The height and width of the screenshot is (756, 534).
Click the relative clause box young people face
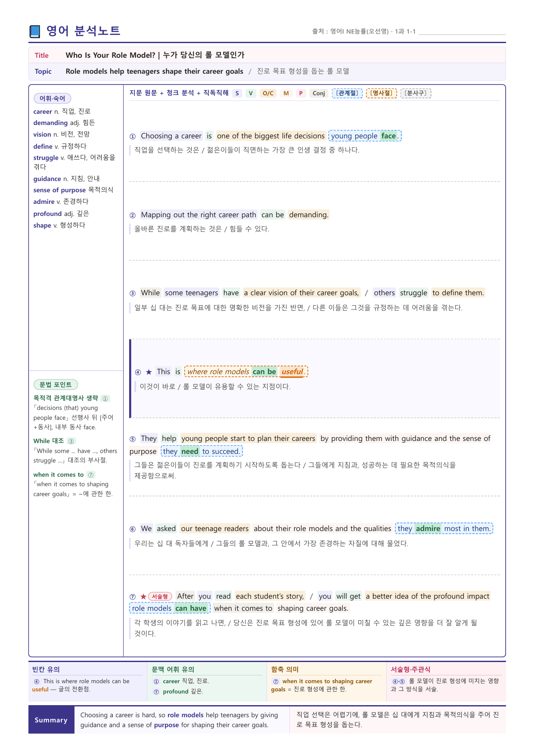click(365, 136)
